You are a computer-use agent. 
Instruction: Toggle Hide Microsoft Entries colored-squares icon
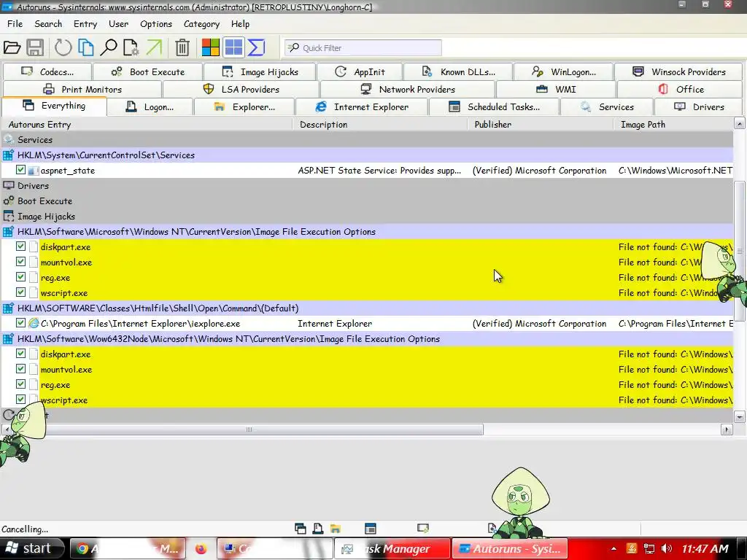[x=210, y=47]
